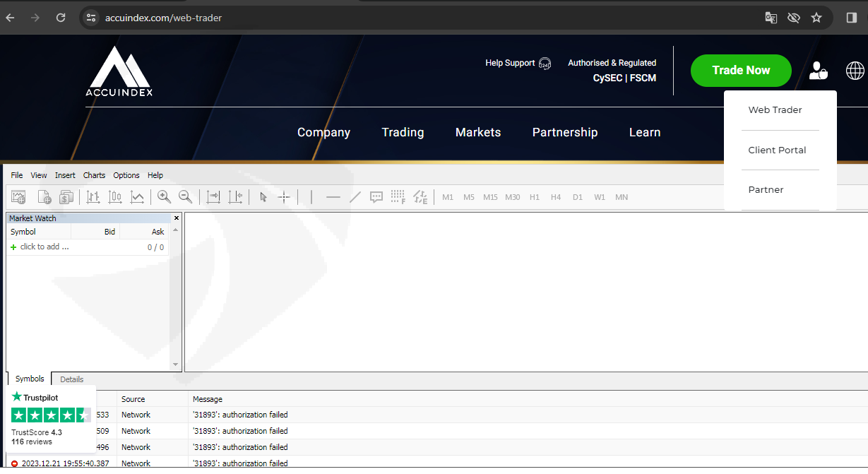Click the Message column header
Image resolution: width=868 pixels, height=474 pixels.
pyautogui.click(x=208, y=400)
